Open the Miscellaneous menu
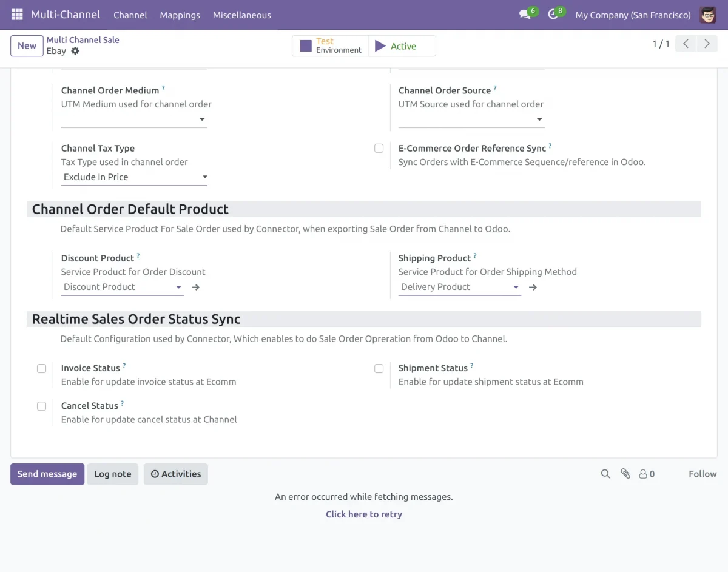 [241, 15]
